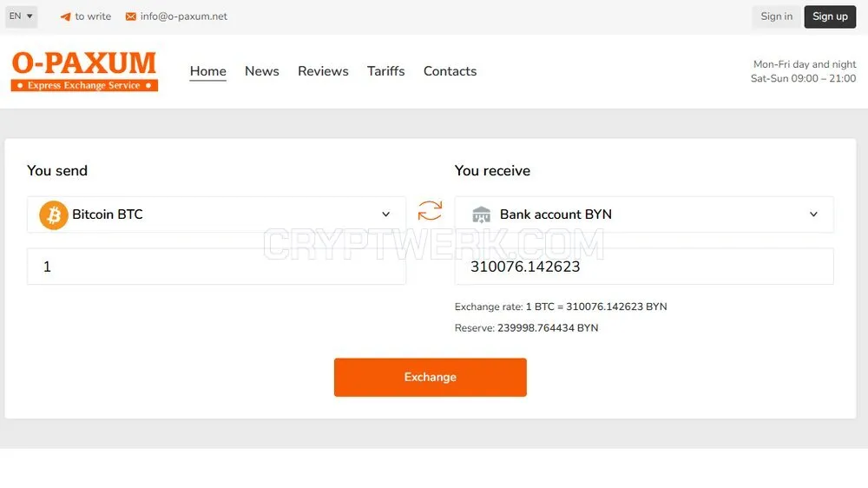Click the O-PAXUM logo
This screenshot has height=488, width=868.
point(84,71)
